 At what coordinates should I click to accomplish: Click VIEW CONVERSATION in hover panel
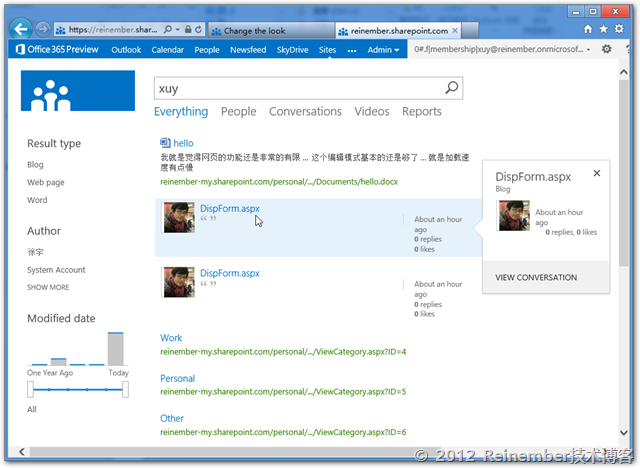(536, 277)
